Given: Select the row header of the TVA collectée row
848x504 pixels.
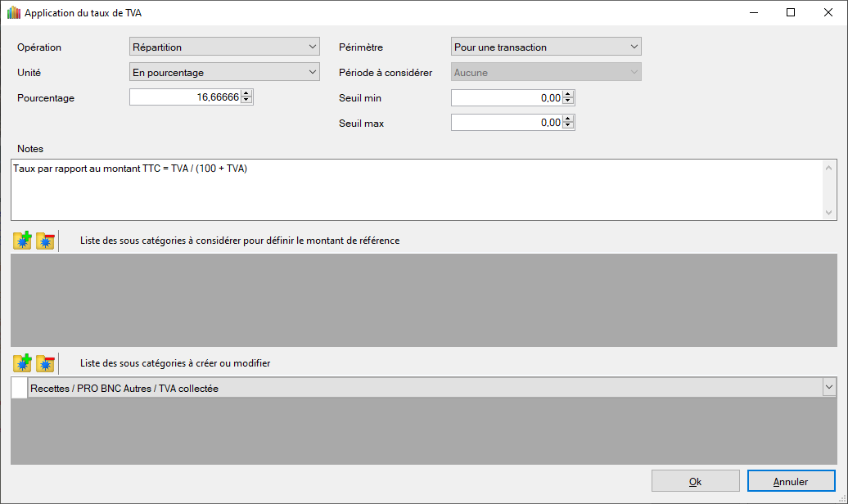Looking at the screenshot, I should pyautogui.click(x=19, y=388).
